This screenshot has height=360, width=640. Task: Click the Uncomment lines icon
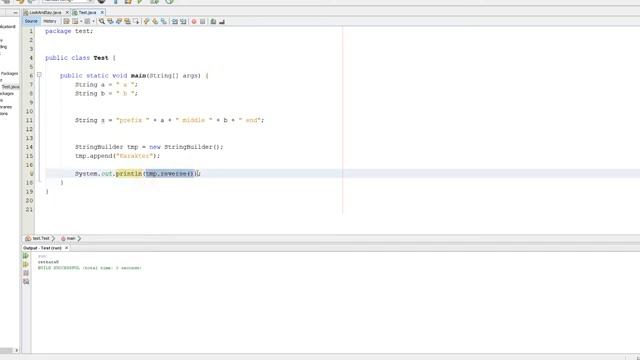[x=222, y=21]
